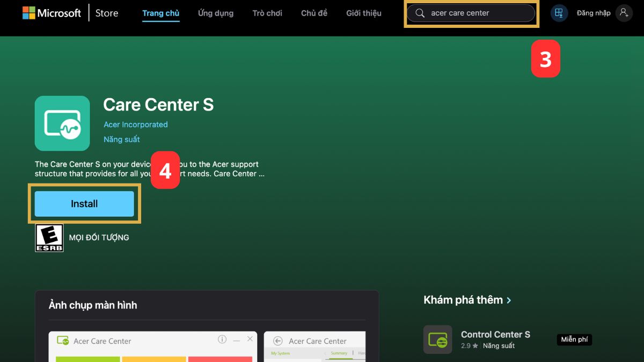The image size is (644, 362).
Task: Go to the Chủ đề tab
Action: coord(314,13)
